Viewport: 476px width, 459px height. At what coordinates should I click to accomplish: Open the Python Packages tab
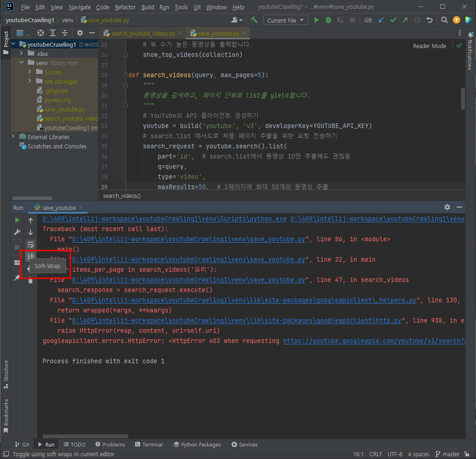point(197,444)
